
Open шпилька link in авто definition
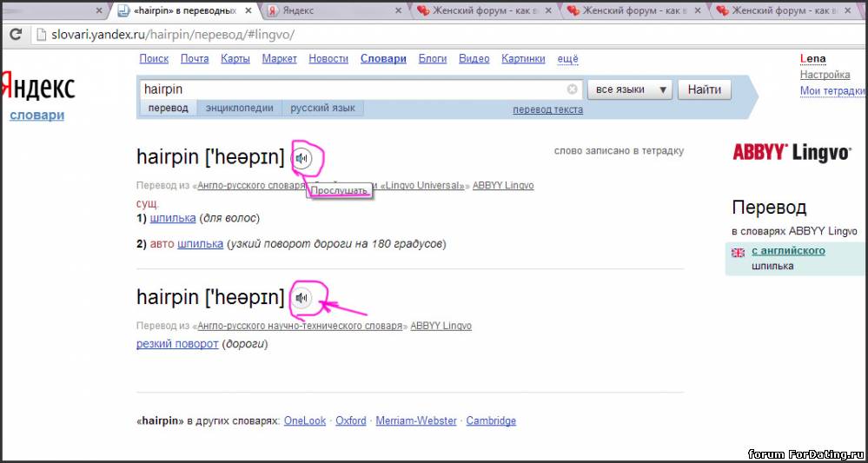click(201, 243)
